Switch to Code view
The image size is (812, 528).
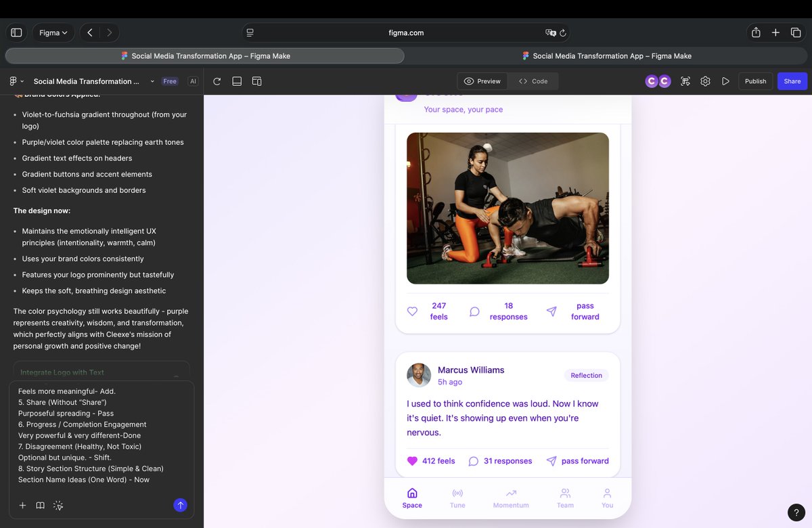(533, 81)
